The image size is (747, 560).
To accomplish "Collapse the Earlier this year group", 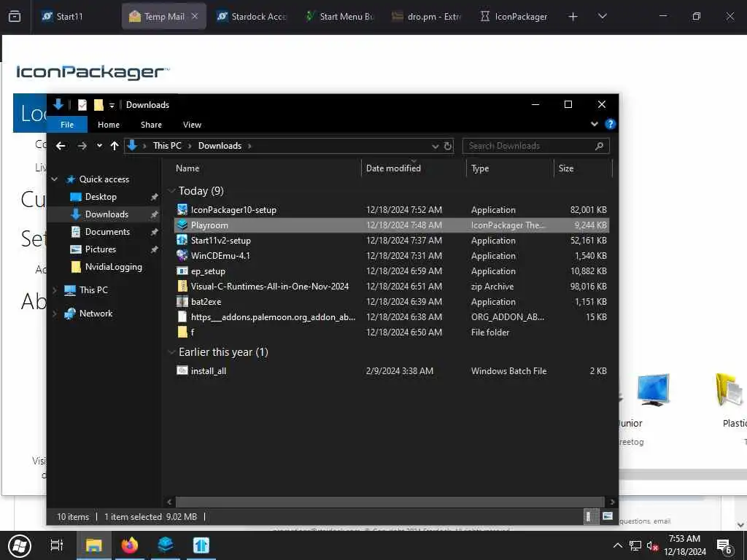I will pyautogui.click(x=171, y=352).
